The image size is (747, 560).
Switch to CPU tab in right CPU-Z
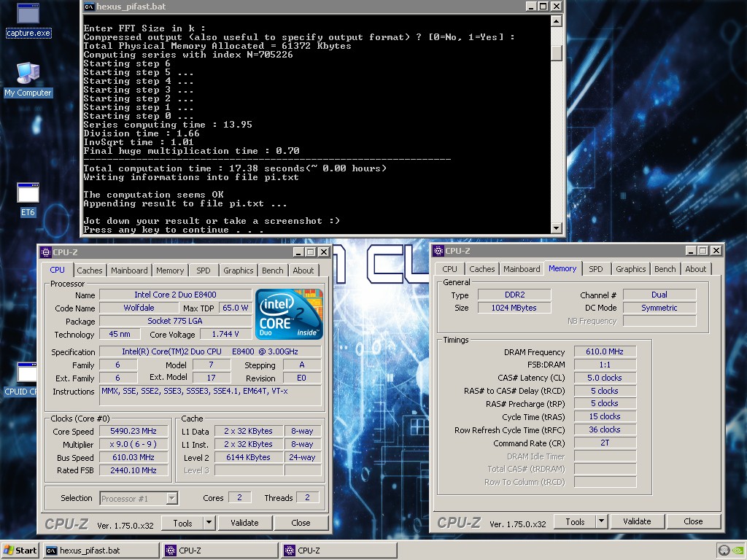(x=449, y=269)
